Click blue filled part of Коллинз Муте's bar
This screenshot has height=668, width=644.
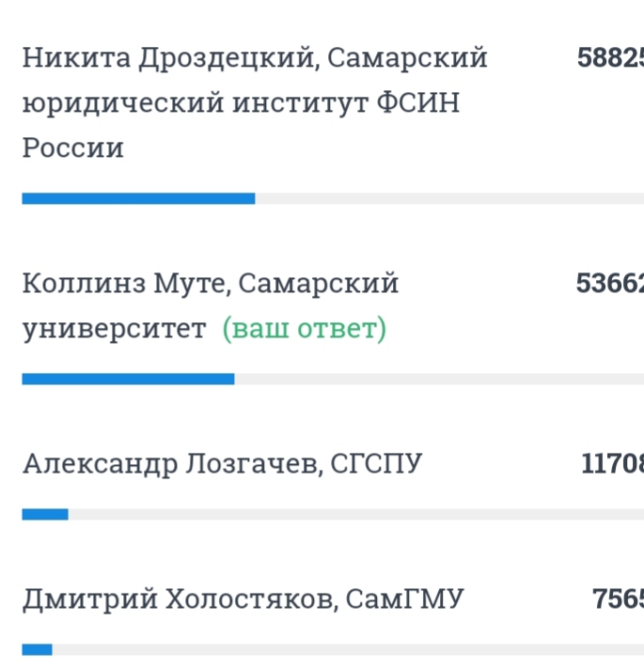pyautogui.click(x=128, y=379)
